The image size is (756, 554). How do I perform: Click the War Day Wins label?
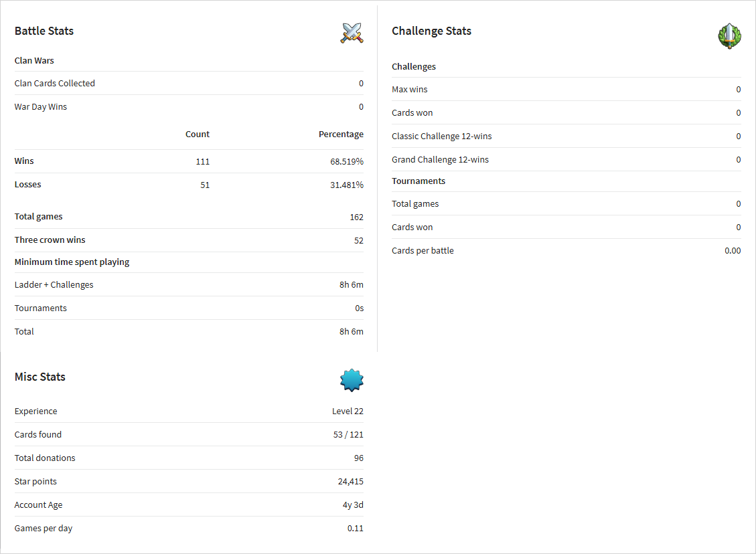[40, 107]
